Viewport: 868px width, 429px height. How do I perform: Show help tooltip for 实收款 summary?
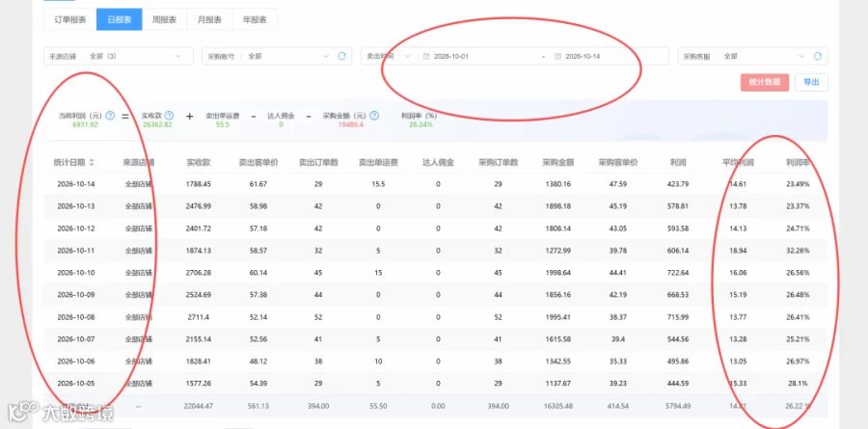point(170,116)
